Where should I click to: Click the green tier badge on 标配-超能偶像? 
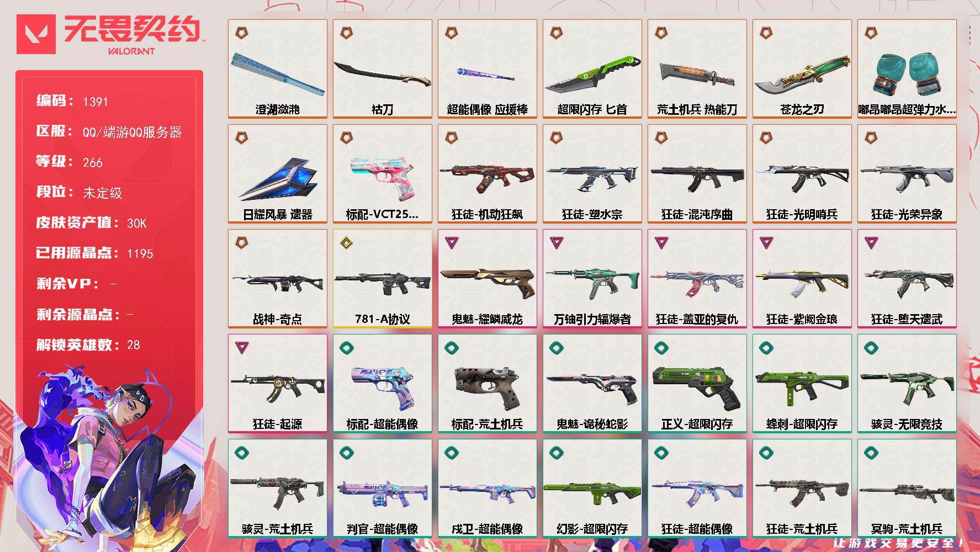[x=346, y=347]
